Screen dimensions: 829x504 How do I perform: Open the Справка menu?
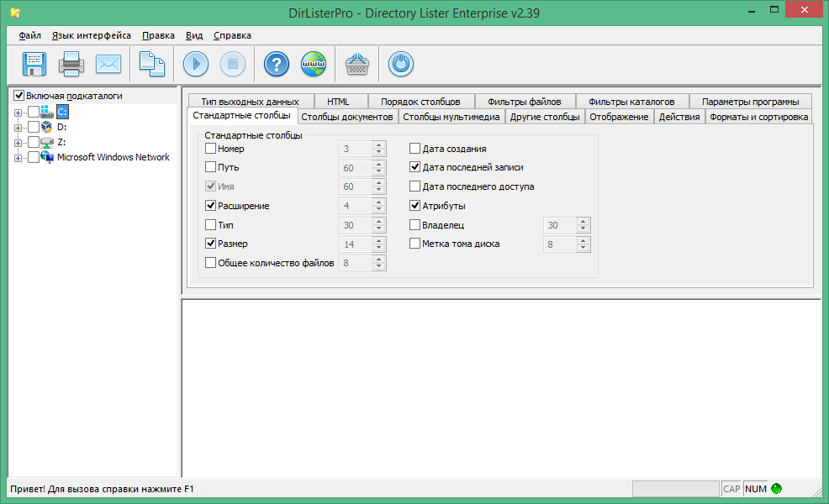coord(232,35)
